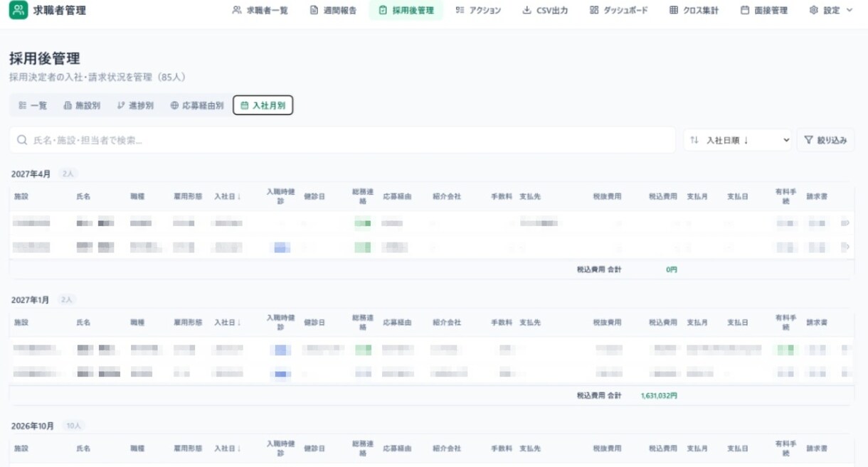Switch to the 施設別 view tab

pos(82,105)
